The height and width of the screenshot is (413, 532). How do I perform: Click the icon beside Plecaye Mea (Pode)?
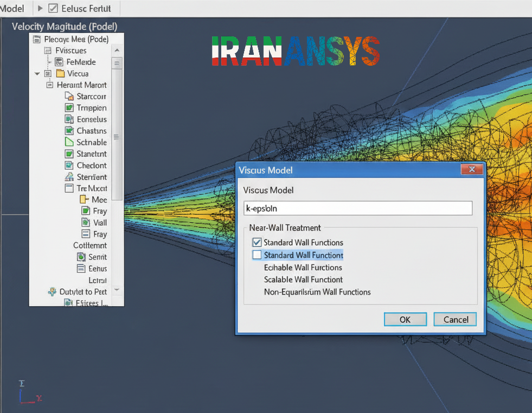pos(37,40)
